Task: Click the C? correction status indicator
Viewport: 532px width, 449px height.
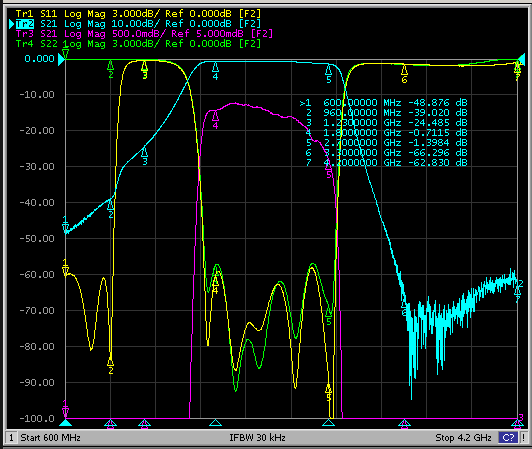Action: click(x=508, y=437)
